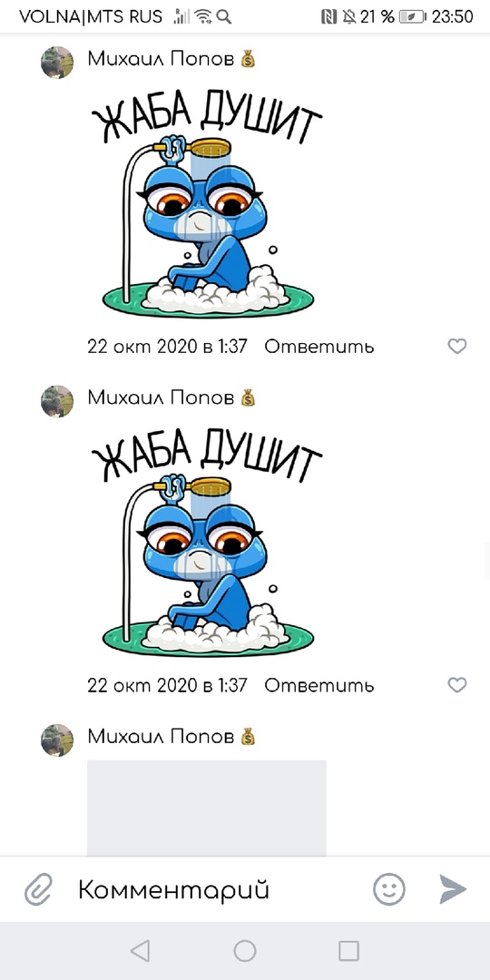The height and width of the screenshot is (980, 490).
Task: Open second Михаил Попов avatar
Action: [57, 401]
